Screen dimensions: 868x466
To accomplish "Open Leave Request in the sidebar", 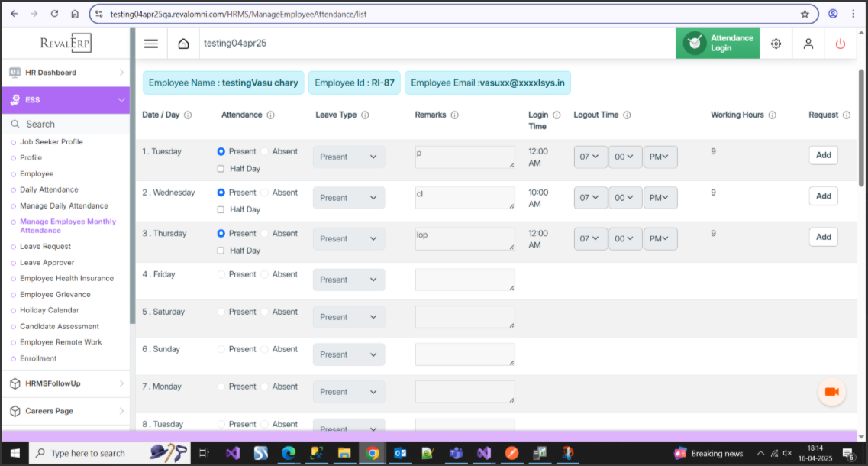I will pyautogui.click(x=46, y=247).
